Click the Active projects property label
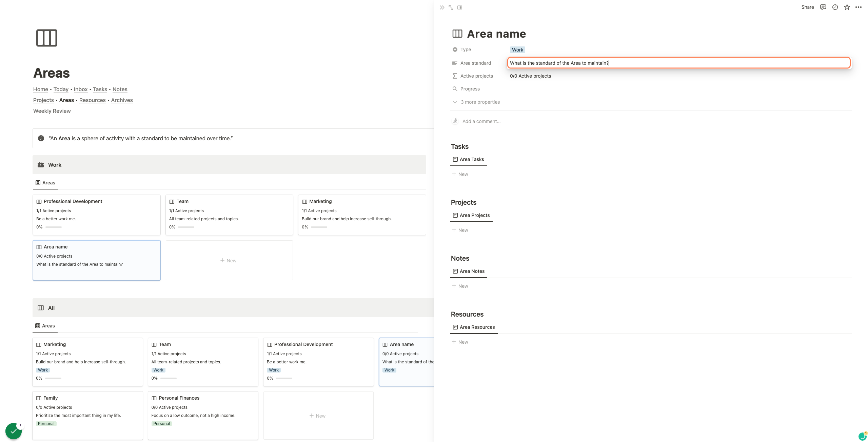This screenshot has height=442, width=868. pos(476,76)
